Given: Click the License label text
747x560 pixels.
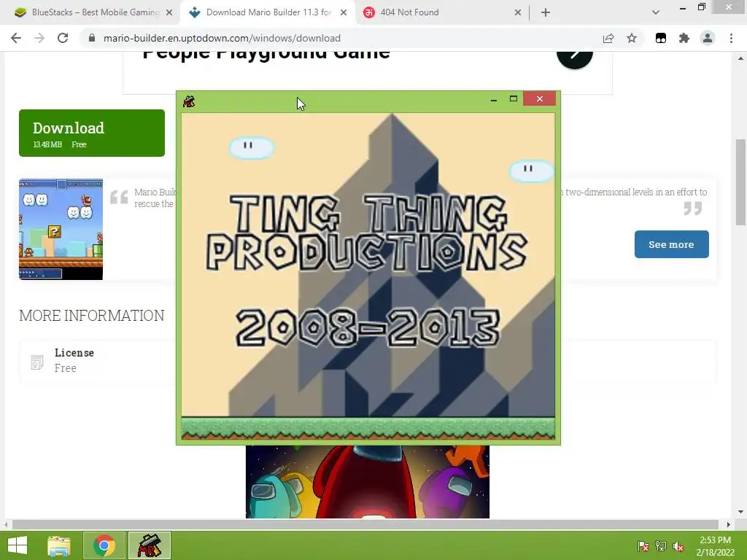Looking at the screenshot, I should 74,353.
